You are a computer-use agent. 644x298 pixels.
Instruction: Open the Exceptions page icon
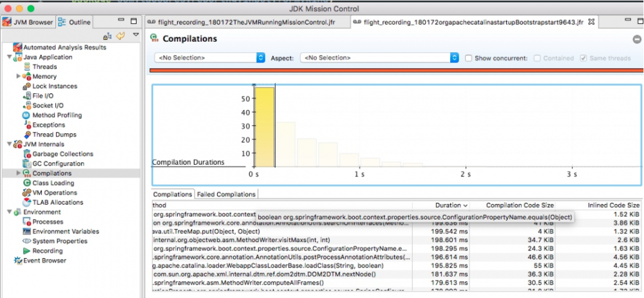[x=26, y=125]
